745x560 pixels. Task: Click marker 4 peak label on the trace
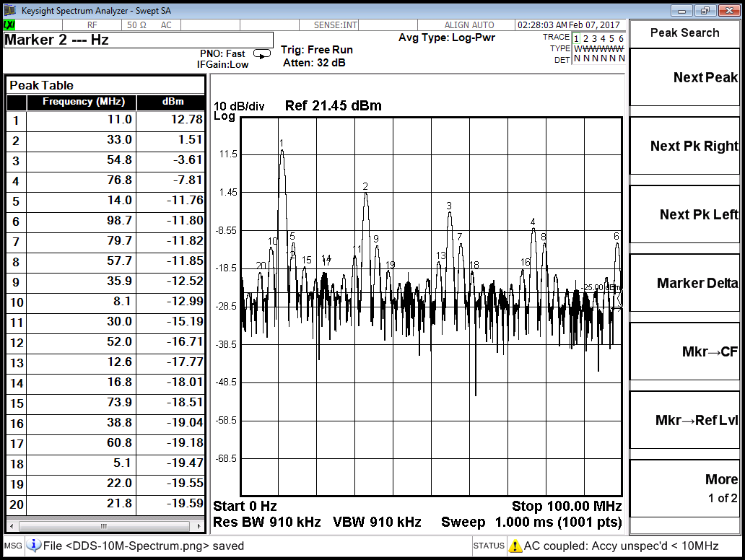point(533,222)
